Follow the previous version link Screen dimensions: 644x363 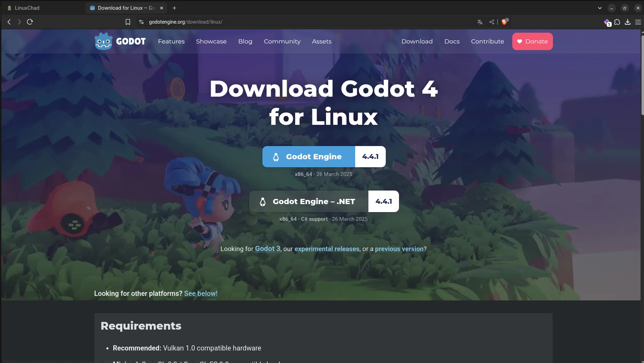[399, 249]
